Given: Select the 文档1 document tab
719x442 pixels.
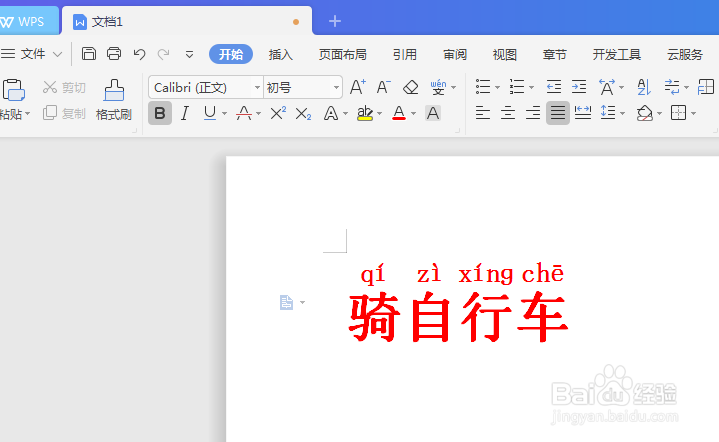Looking at the screenshot, I should coord(187,21).
